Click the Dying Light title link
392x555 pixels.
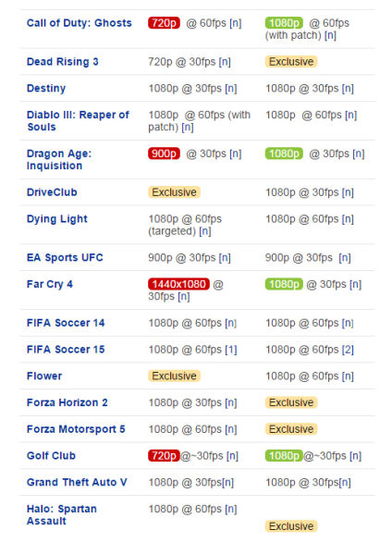click(57, 218)
